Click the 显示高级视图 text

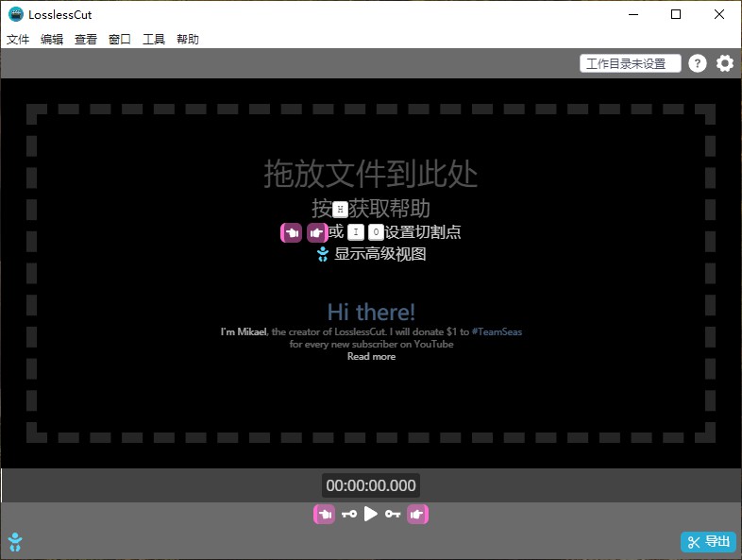[x=380, y=254]
